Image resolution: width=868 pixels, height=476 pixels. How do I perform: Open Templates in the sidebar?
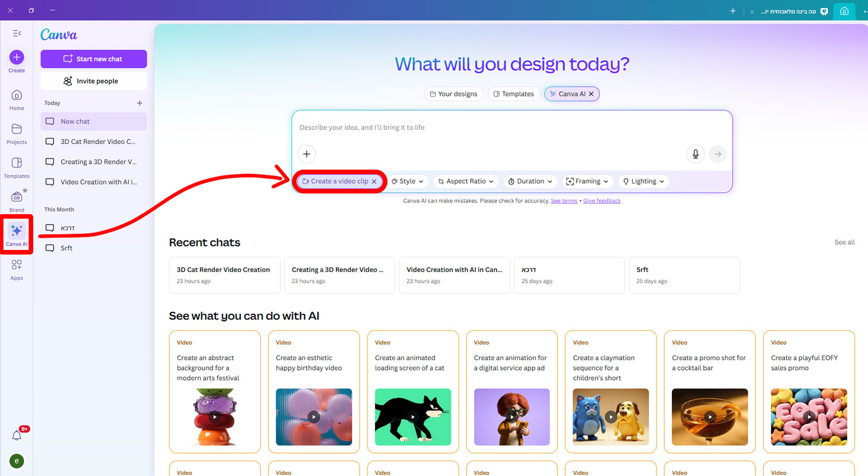click(17, 167)
